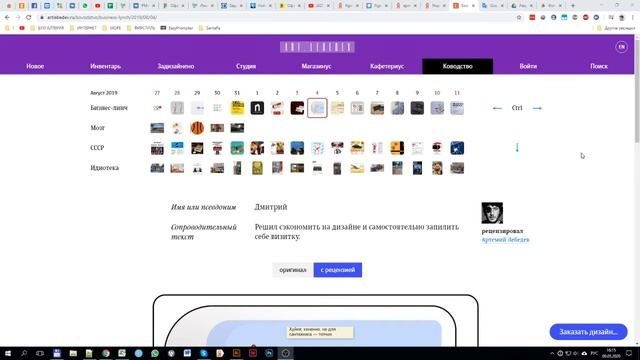Select date 29 in the calendar header
This screenshot has width=640, height=360.
point(197,93)
